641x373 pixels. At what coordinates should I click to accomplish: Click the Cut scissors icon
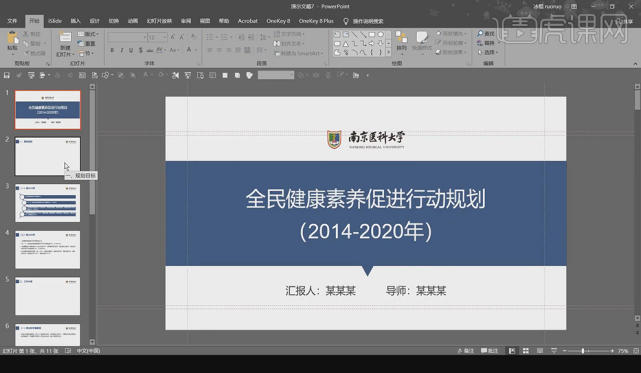tap(26, 34)
